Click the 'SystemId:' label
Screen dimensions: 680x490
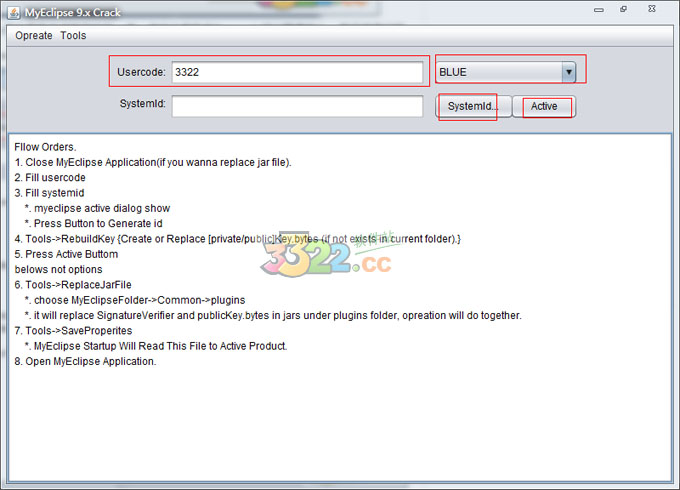(x=143, y=104)
